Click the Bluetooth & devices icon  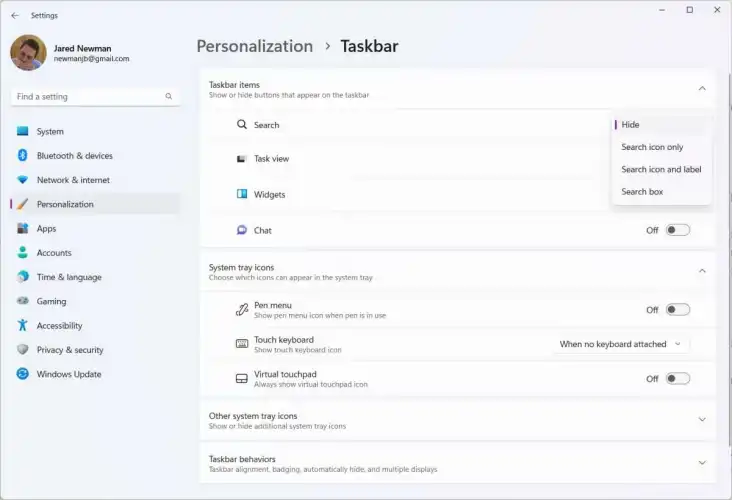22,156
